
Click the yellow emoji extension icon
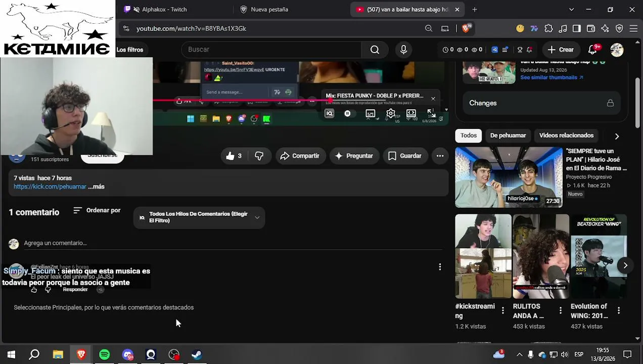(x=520, y=28)
